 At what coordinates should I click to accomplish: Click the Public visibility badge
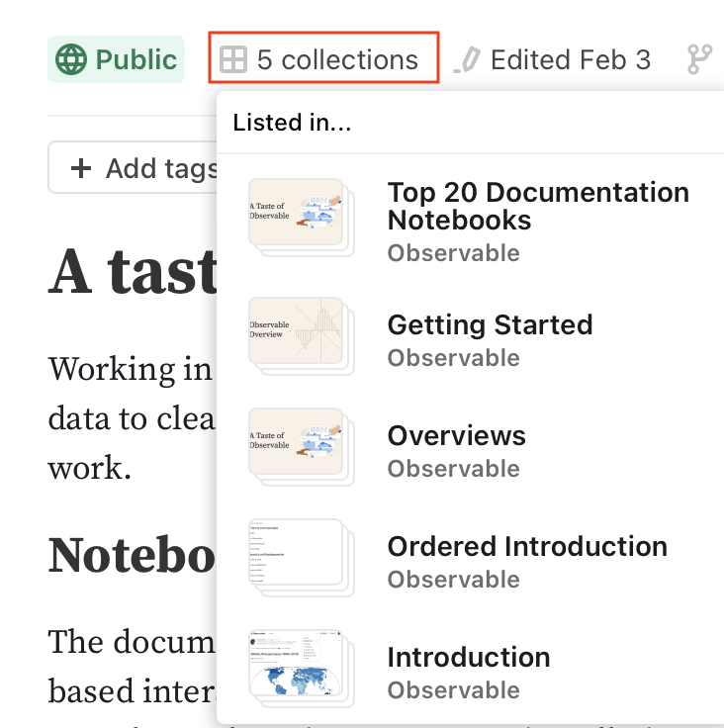pyautogui.click(x=116, y=59)
